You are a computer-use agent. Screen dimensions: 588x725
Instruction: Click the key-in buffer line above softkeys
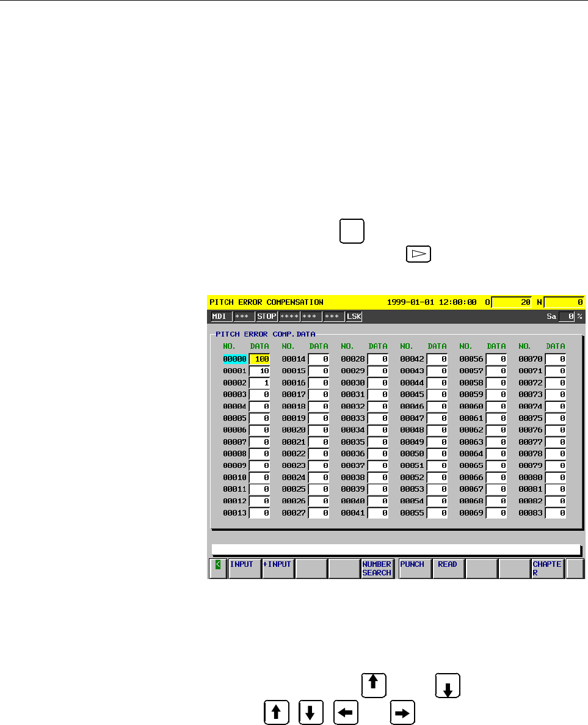tap(395, 549)
